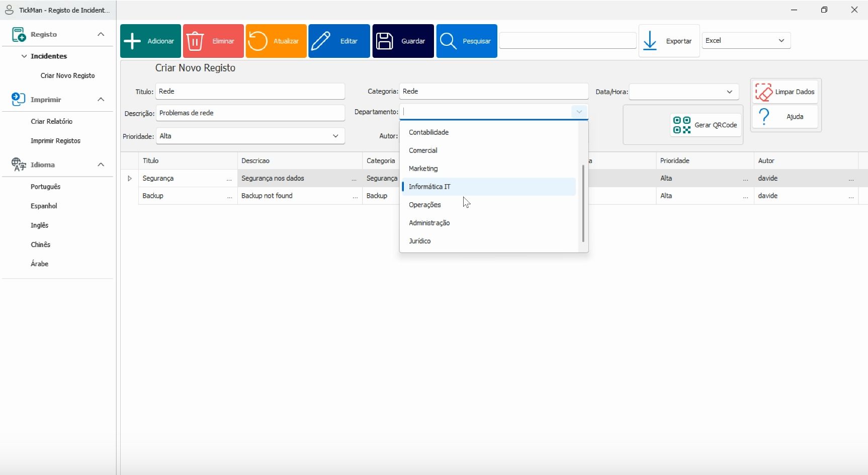The image size is (868, 475).
Task: Click the Gerar QRCode icon
Action: 681,125
